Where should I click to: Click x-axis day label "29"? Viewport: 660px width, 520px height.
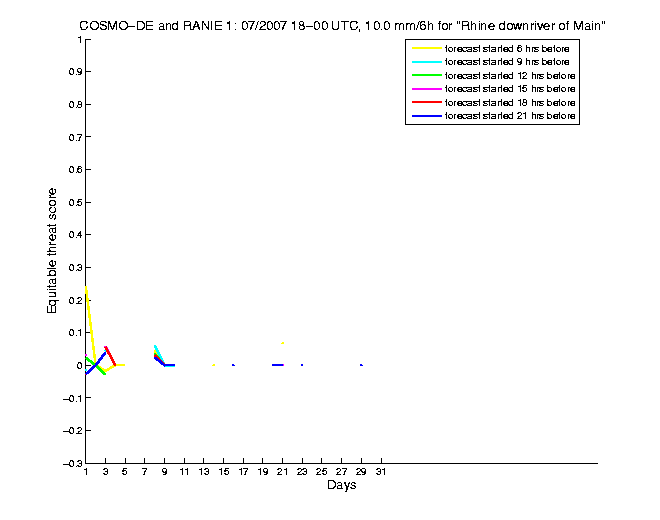[361, 472]
